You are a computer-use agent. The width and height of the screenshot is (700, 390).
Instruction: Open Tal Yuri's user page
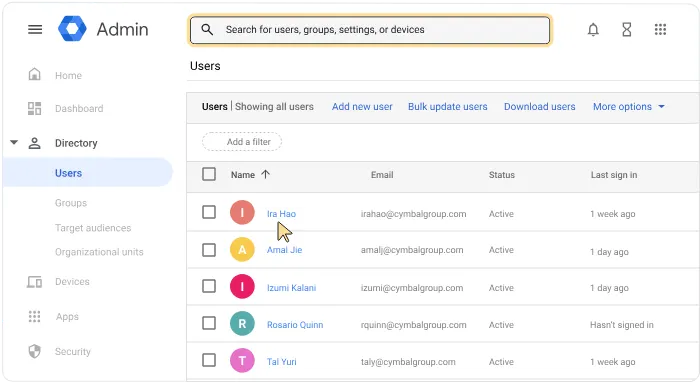click(281, 362)
